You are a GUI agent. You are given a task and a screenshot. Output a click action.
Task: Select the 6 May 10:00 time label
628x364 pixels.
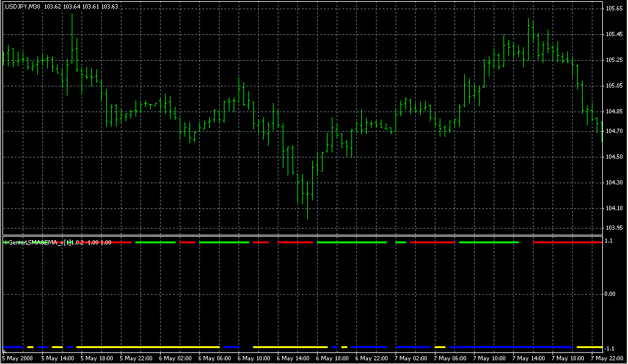[253, 357]
